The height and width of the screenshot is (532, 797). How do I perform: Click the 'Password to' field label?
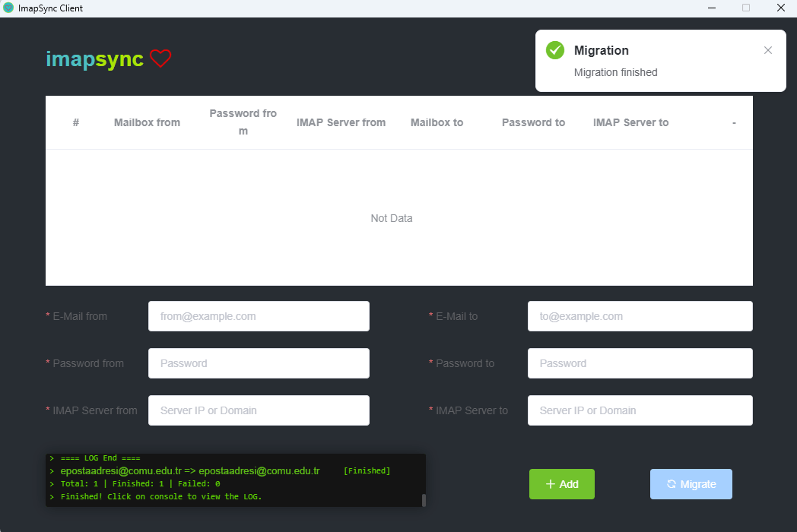tap(465, 363)
